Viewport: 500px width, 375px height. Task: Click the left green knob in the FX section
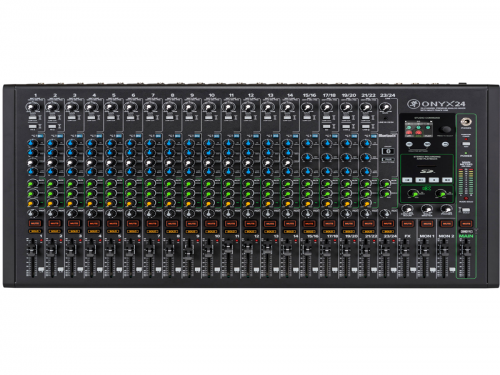pos(413,193)
